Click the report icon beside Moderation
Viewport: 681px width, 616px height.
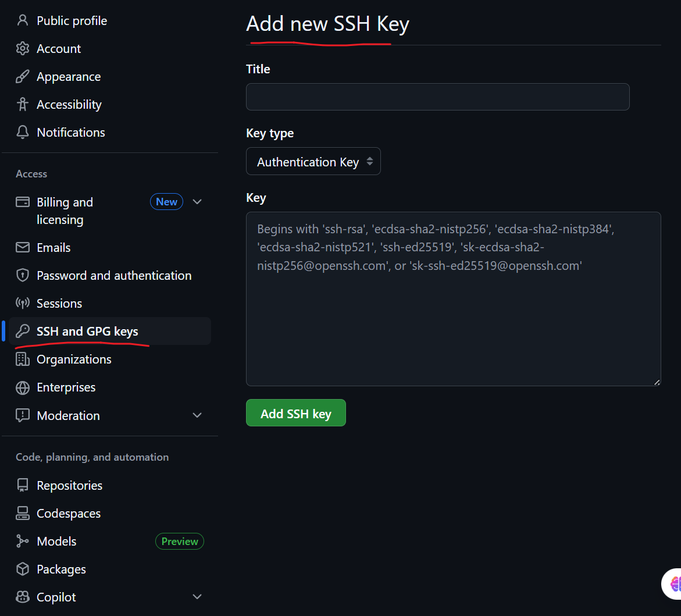(23, 415)
